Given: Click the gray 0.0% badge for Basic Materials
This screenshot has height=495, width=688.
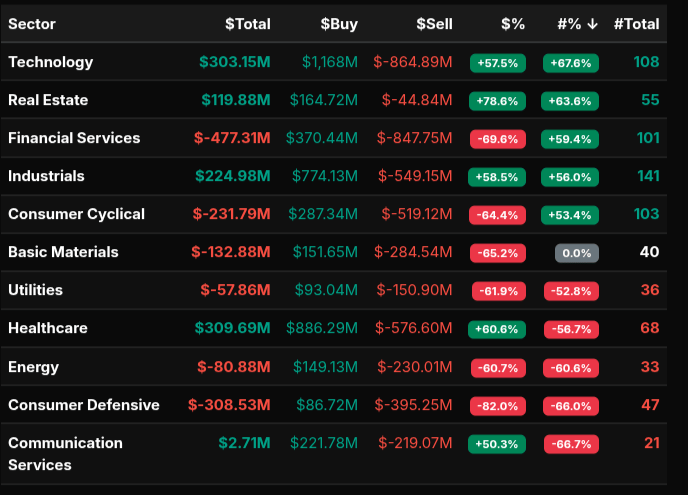Looking at the screenshot, I should pos(577,253).
